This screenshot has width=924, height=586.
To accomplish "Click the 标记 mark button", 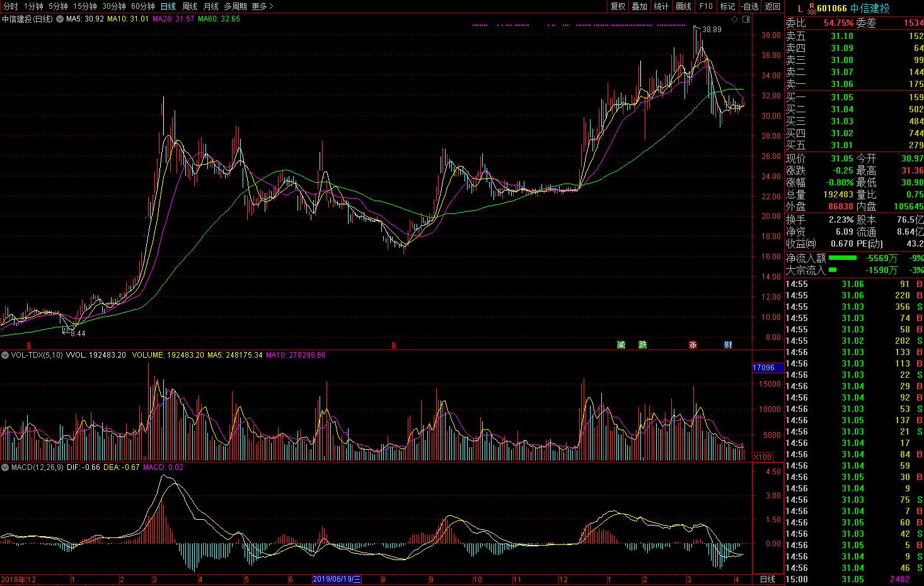I will tap(727, 6).
